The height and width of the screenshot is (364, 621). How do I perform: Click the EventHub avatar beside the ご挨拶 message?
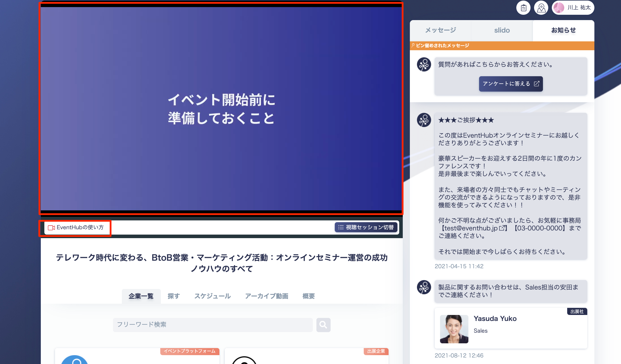tap(424, 120)
